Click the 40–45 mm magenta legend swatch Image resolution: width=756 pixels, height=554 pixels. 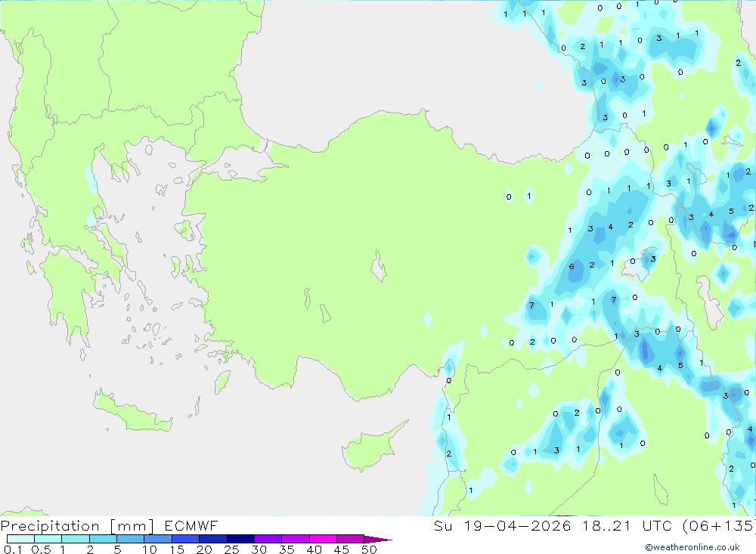click(x=323, y=539)
